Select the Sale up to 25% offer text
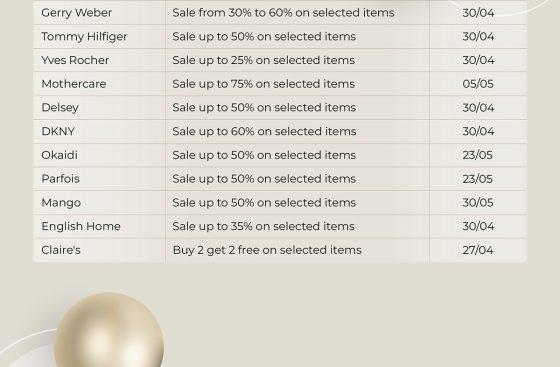 [x=264, y=60]
